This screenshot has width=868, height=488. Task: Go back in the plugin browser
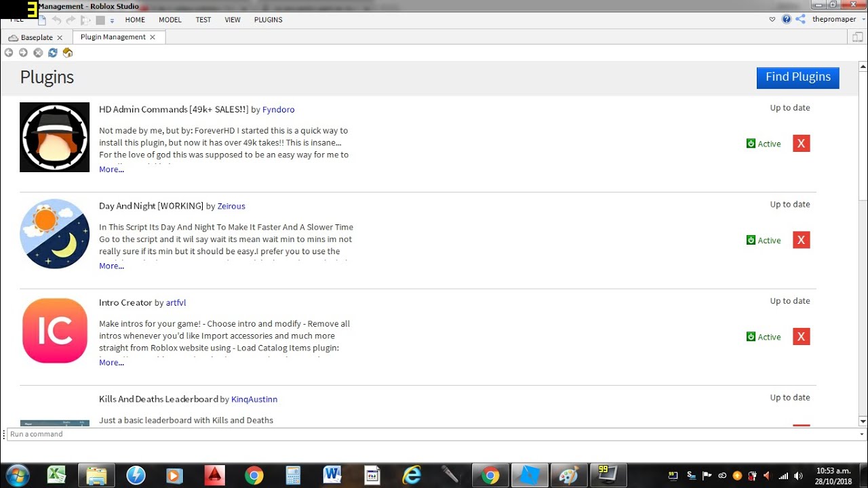click(x=9, y=52)
